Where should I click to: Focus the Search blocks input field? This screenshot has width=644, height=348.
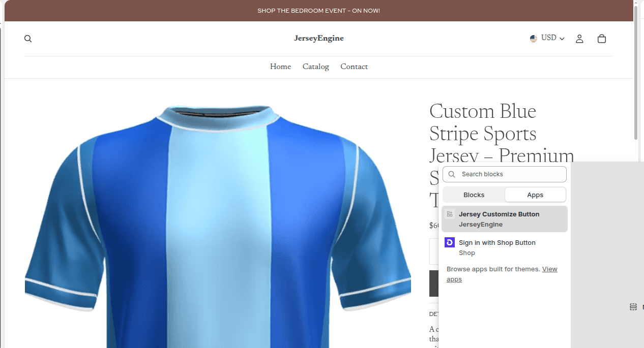pyautogui.click(x=505, y=174)
